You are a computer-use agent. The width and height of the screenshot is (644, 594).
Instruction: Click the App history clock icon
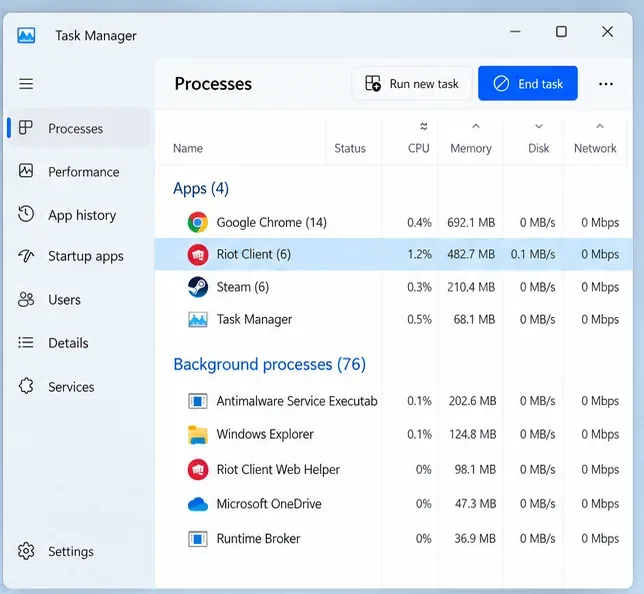26,214
